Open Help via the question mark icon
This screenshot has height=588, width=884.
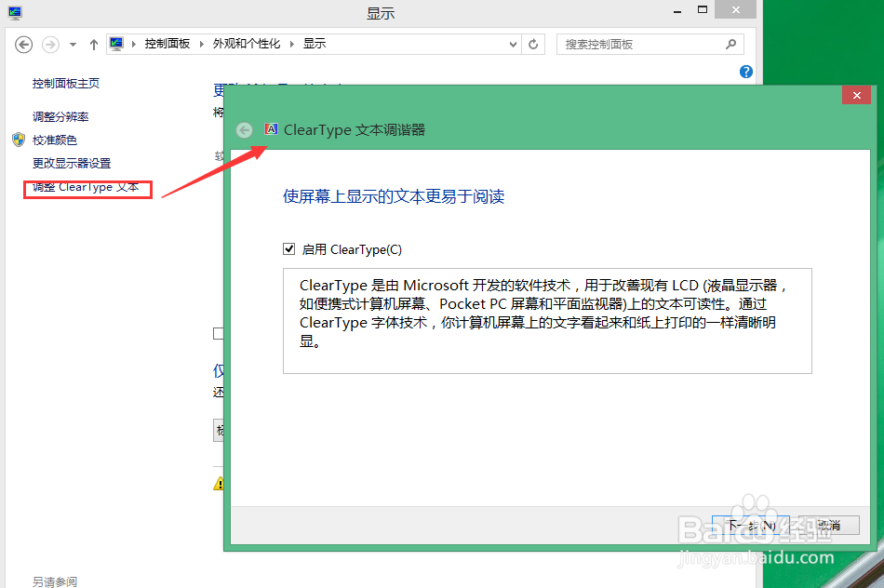coord(745,72)
